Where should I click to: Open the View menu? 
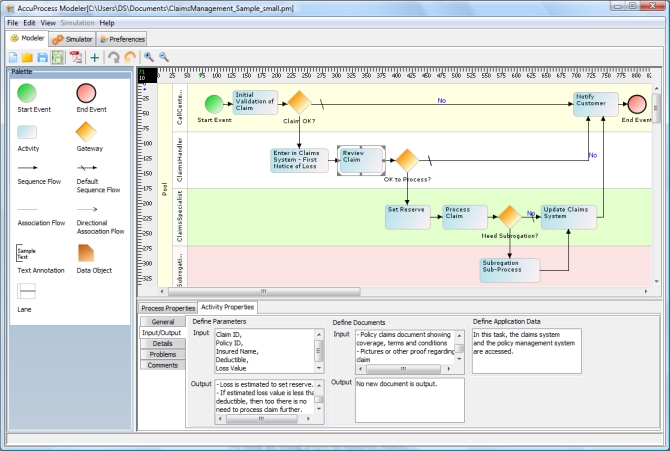48,23
